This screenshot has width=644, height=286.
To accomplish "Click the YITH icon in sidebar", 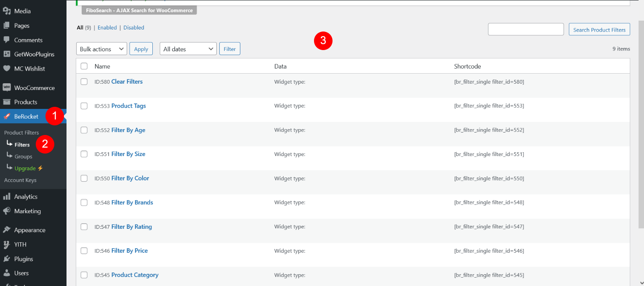I will point(7,244).
